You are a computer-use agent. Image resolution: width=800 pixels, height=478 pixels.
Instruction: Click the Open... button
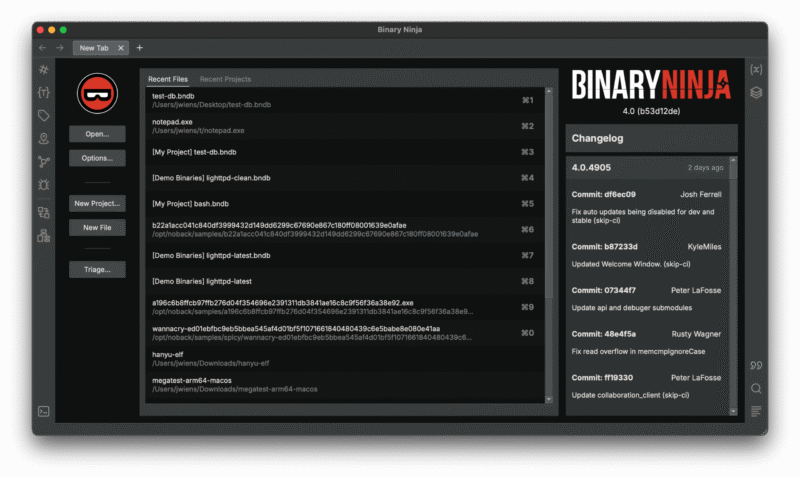coord(97,134)
